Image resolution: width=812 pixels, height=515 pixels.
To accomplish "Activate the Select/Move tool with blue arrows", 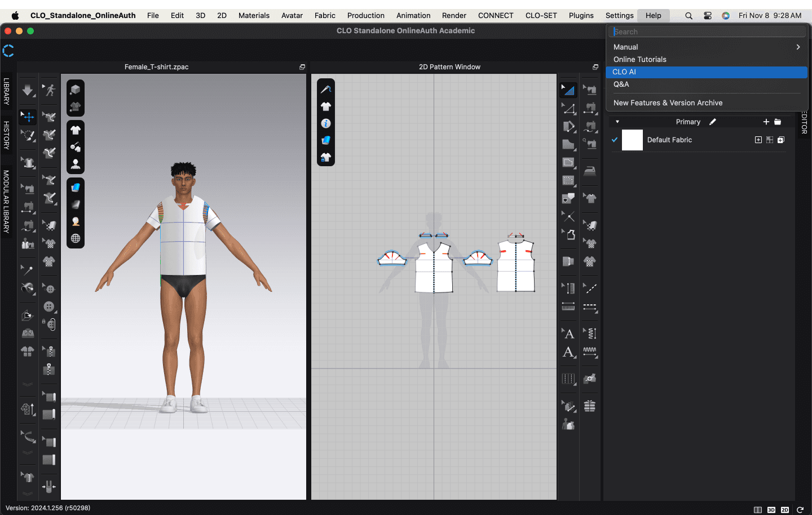I will click(x=28, y=117).
